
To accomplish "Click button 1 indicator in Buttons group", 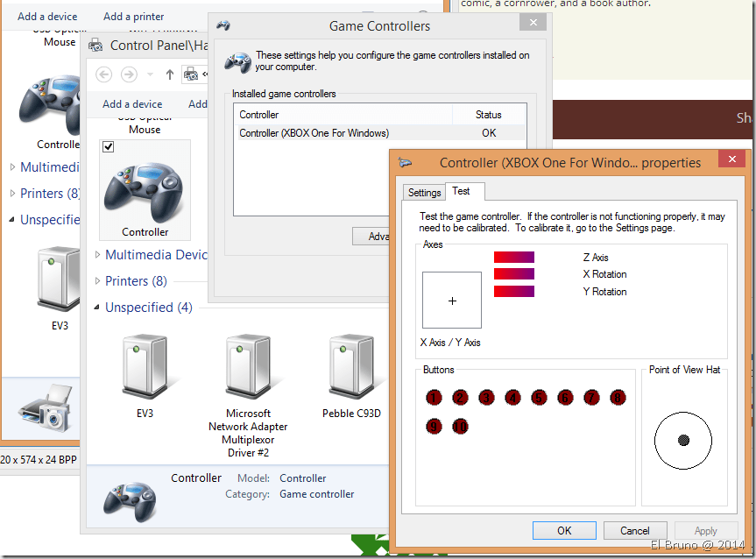I will coord(434,399).
